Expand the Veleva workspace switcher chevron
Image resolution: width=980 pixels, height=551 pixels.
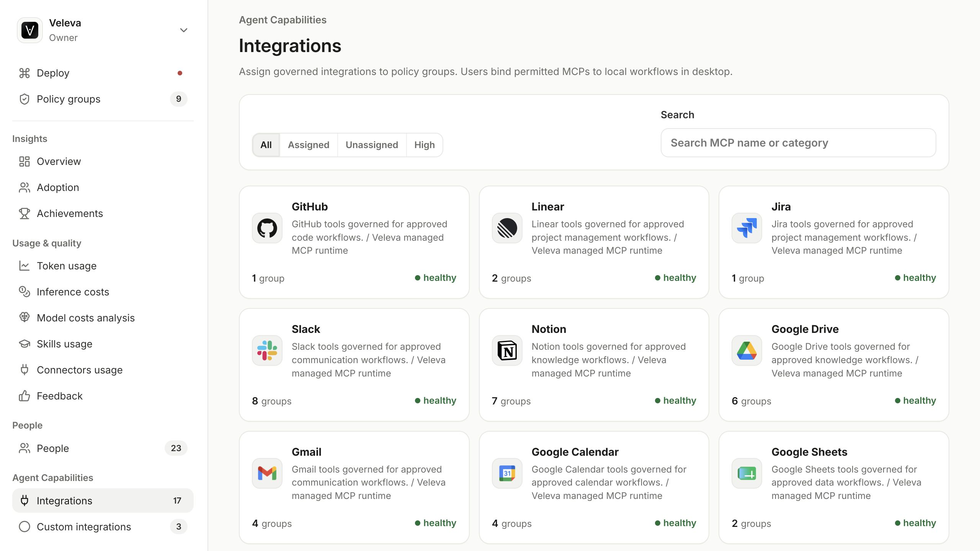184,30
